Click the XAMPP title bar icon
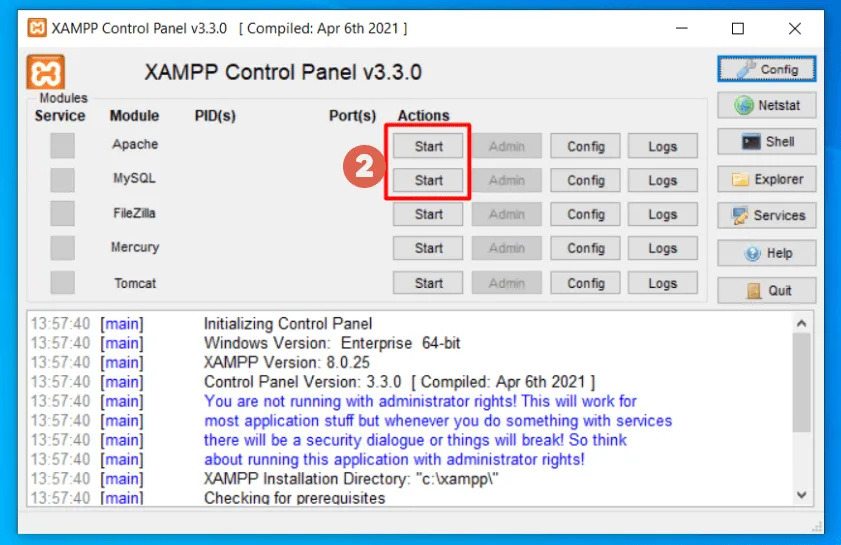 coord(37,28)
